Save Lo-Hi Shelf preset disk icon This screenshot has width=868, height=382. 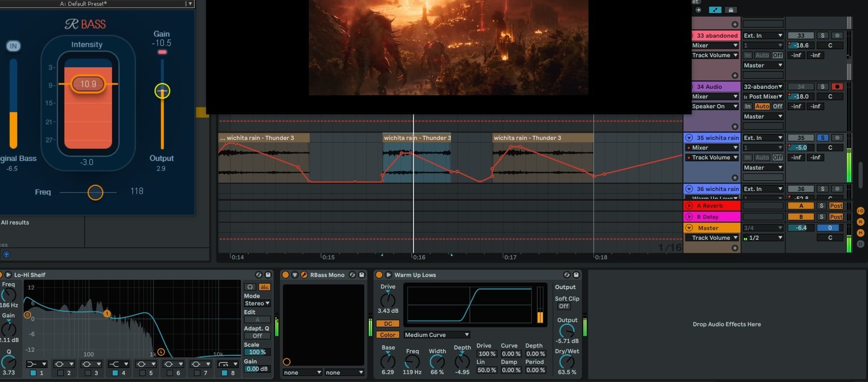click(268, 275)
